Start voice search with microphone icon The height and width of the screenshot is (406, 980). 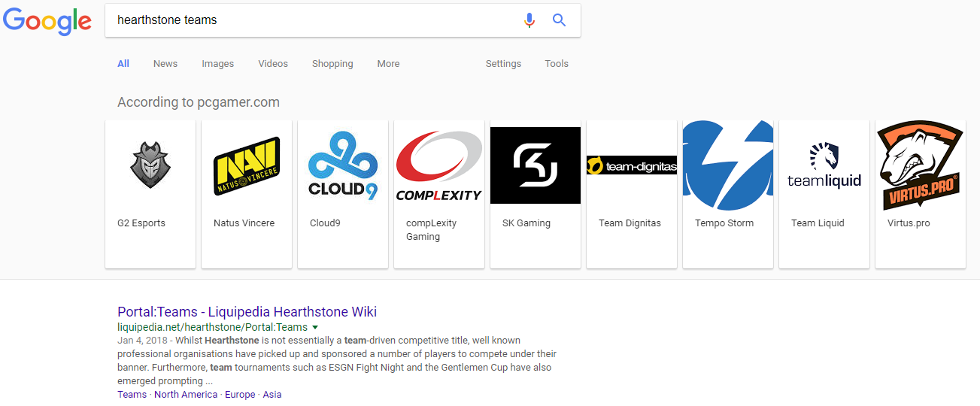coord(529,20)
